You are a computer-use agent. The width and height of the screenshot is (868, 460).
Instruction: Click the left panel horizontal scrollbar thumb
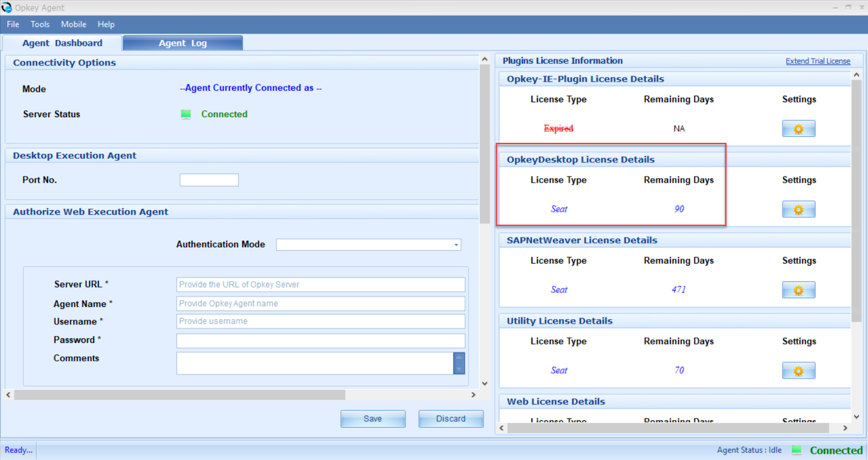(180, 395)
